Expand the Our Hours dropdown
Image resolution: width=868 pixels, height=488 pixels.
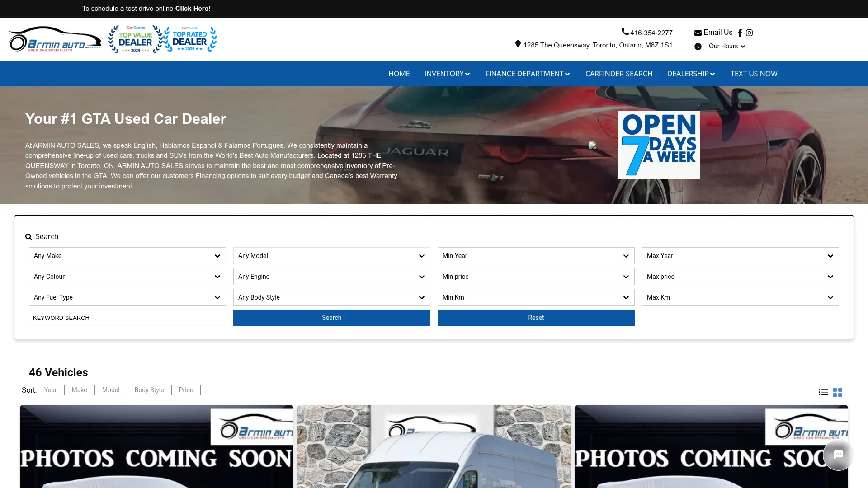(727, 46)
